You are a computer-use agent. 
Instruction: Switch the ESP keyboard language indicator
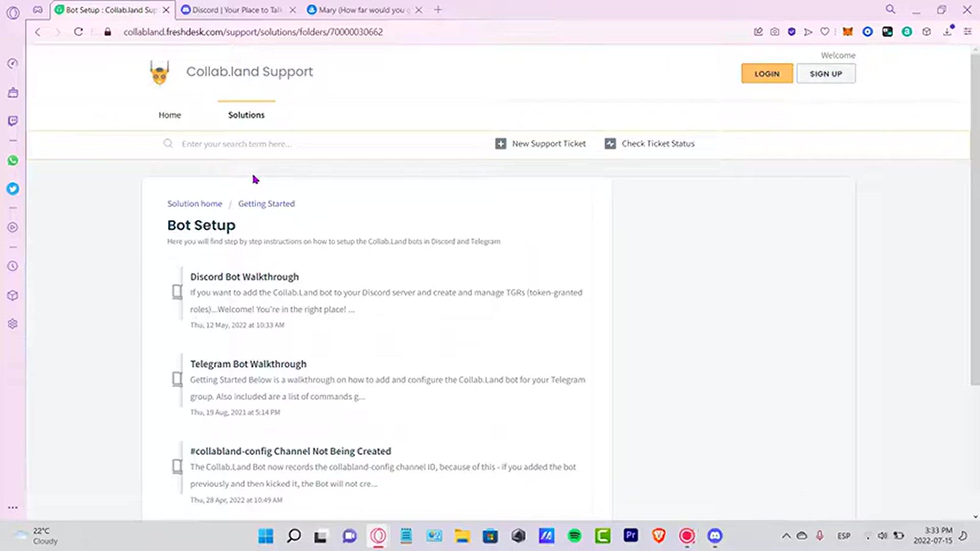(844, 536)
